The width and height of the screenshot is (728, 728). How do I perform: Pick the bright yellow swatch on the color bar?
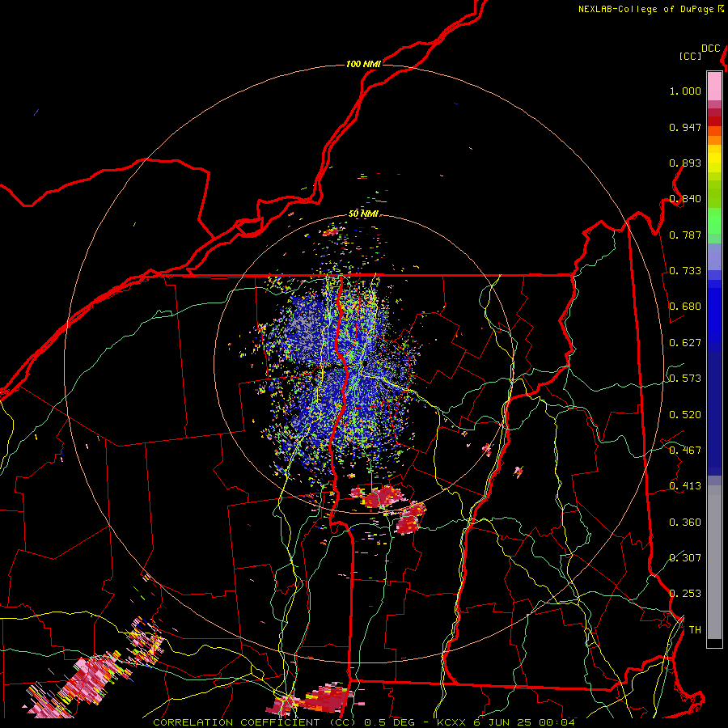(x=714, y=159)
